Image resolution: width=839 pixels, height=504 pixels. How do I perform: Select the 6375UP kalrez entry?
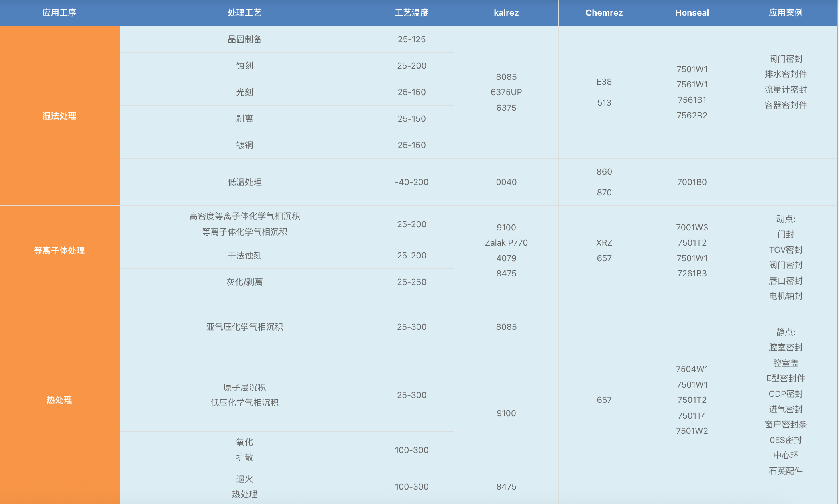click(x=506, y=92)
